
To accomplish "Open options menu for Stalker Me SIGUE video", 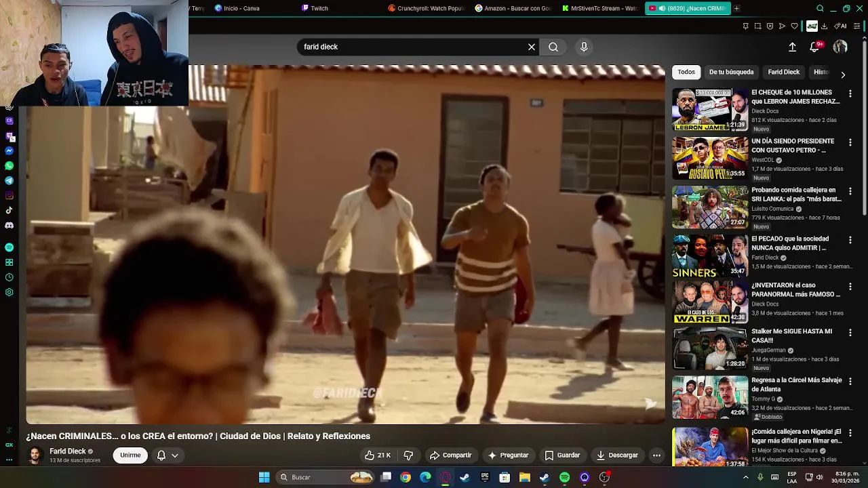I will coord(850,333).
